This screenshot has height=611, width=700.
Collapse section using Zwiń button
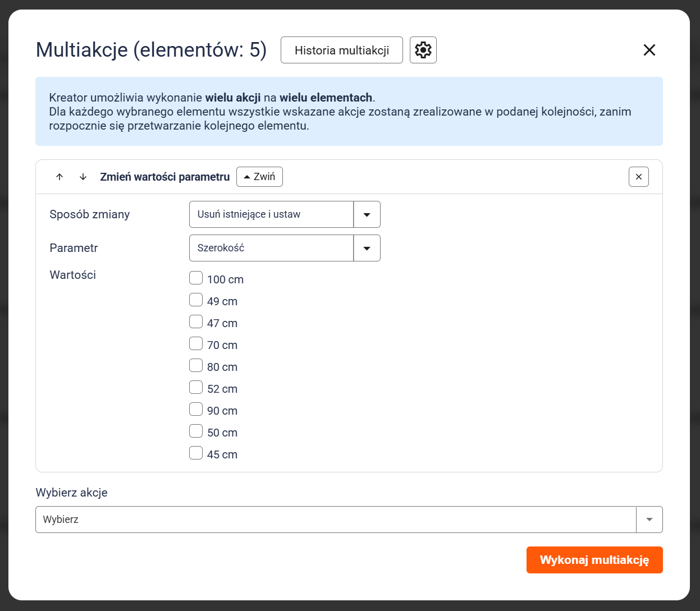(x=259, y=177)
